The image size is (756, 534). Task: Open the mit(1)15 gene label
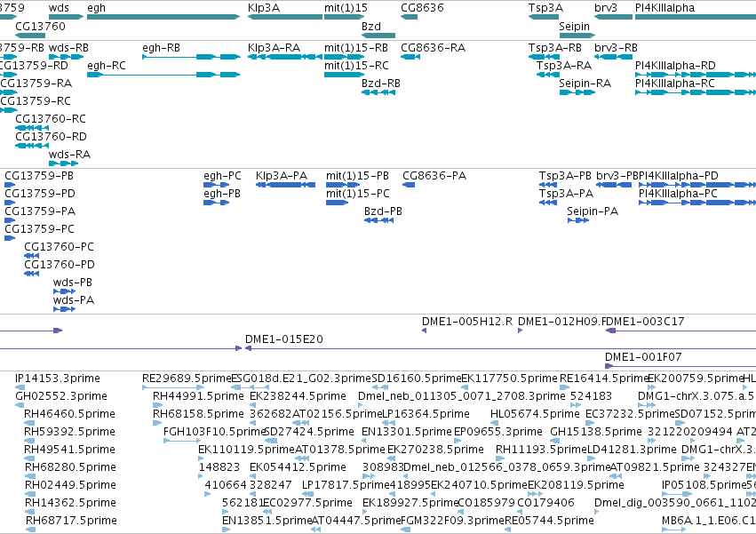[346, 8]
